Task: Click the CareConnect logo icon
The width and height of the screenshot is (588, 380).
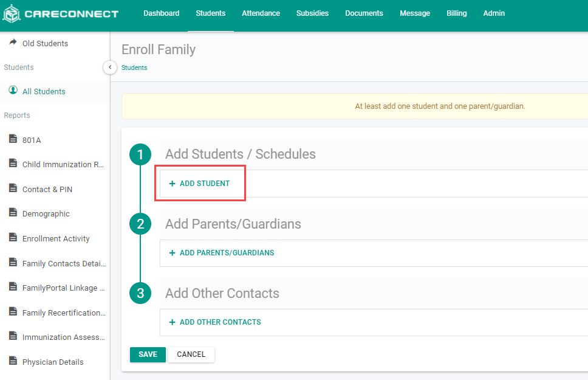Action: [11, 13]
